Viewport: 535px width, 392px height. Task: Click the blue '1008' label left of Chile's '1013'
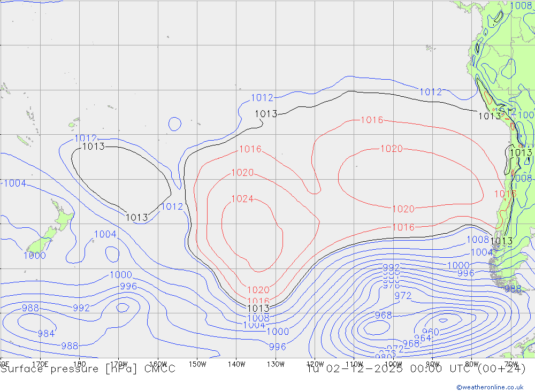(x=478, y=240)
